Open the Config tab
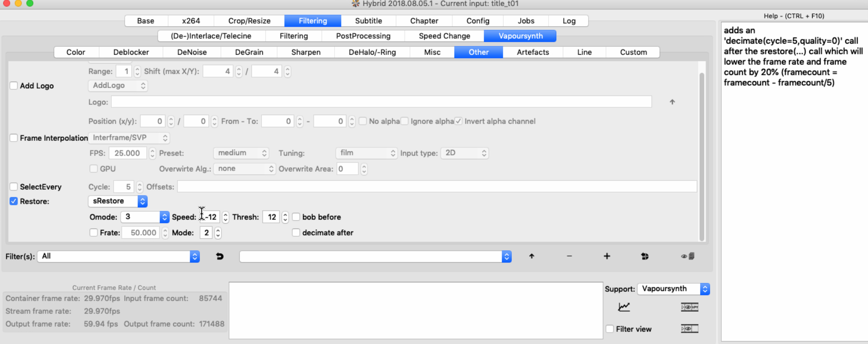The height and width of the screenshot is (344, 868). [478, 21]
